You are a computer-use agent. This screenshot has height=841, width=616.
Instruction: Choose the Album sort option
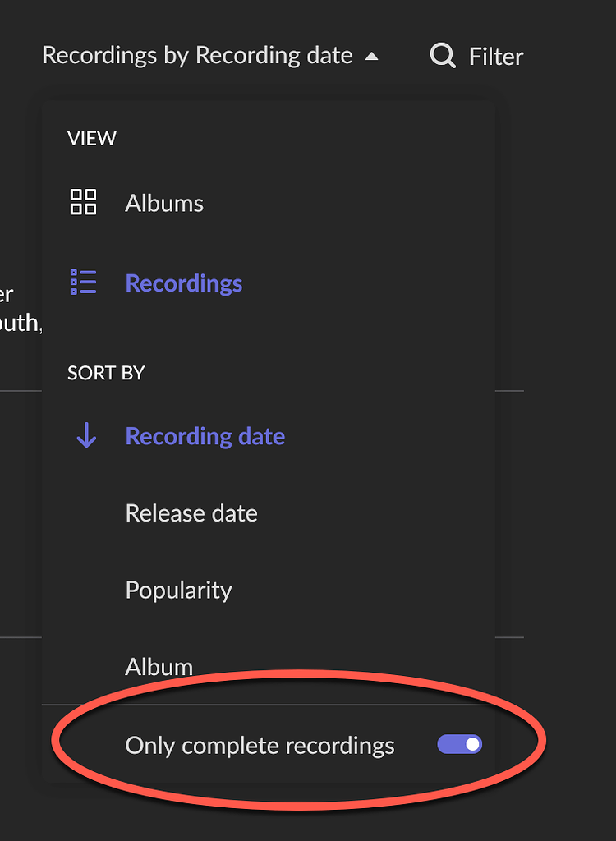pyautogui.click(x=159, y=667)
